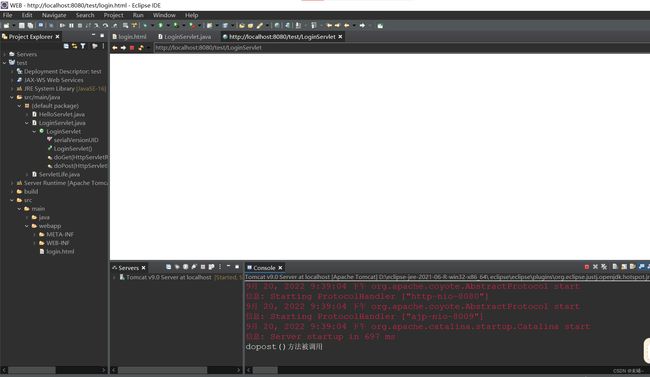Collapse the test project node
Viewport: 650px width, 377px height.
pos(5,63)
